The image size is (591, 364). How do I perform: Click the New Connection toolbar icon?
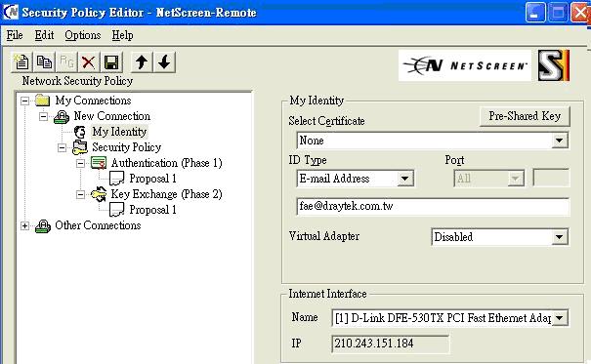(21, 62)
